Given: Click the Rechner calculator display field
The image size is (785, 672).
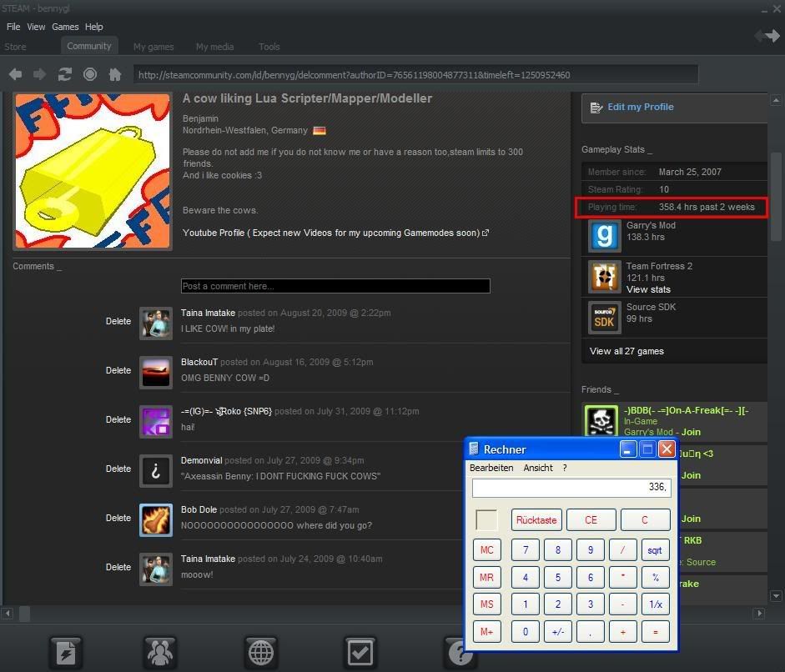Looking at the screenshot, I should click(x=571, y=488).
